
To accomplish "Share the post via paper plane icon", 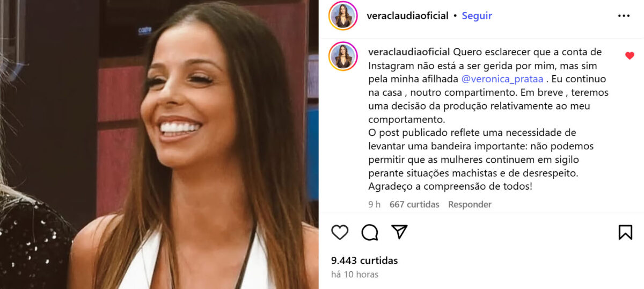I will pyautogui.click(x=399, y=232).
